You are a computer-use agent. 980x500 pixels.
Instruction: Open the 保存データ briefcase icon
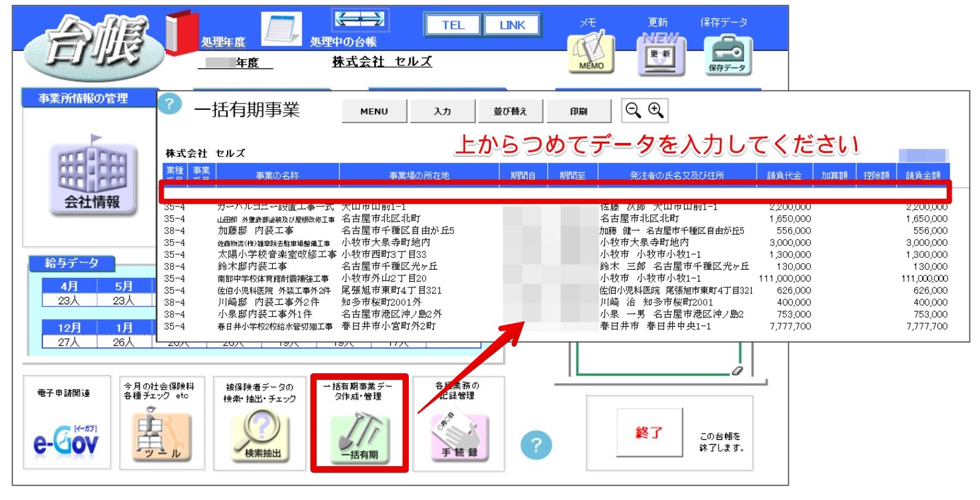[x=727, y=55]
